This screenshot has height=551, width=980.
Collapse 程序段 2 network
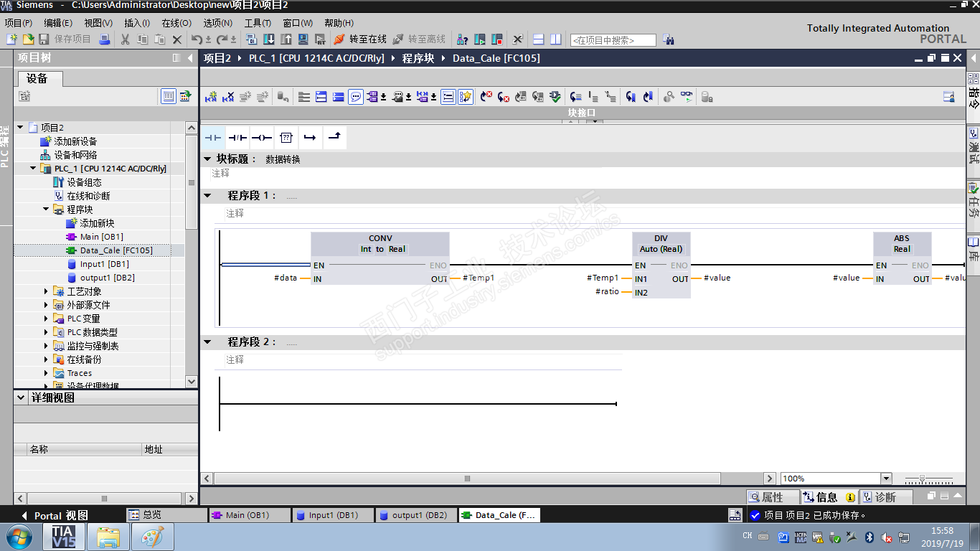click(208, 342)
